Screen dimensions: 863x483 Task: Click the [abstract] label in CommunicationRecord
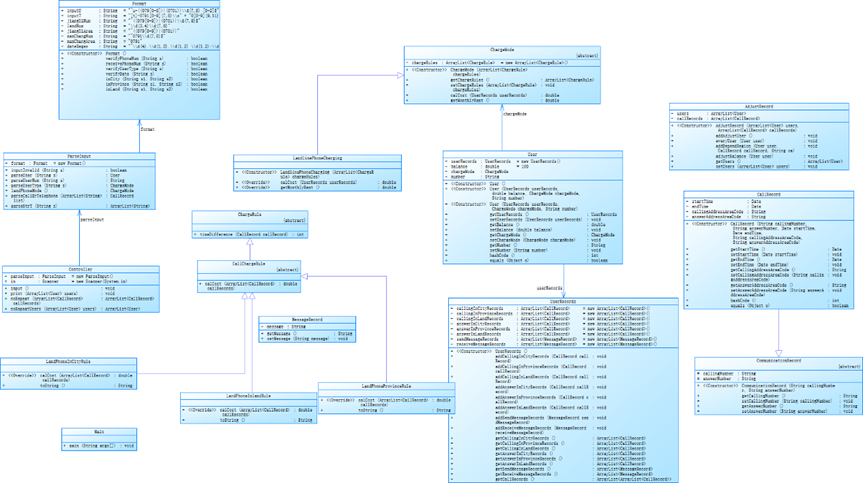point(849,366)
